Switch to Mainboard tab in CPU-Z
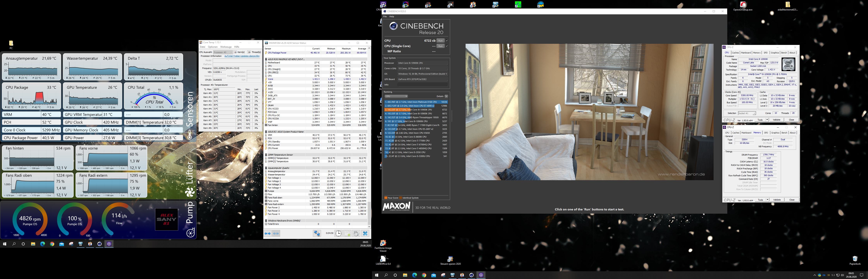The image size is (868, 279). pyautogui.click(x=746, y=53)
